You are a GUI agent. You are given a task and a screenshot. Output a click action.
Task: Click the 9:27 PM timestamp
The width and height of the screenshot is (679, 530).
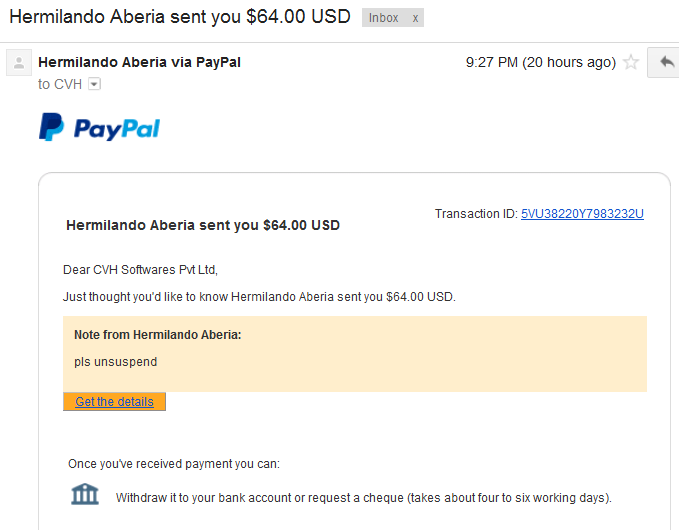coord(540,62)
